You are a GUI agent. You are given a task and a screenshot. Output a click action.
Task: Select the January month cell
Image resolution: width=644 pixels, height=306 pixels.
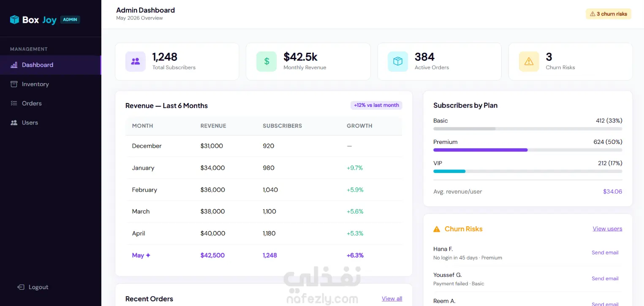143,168
